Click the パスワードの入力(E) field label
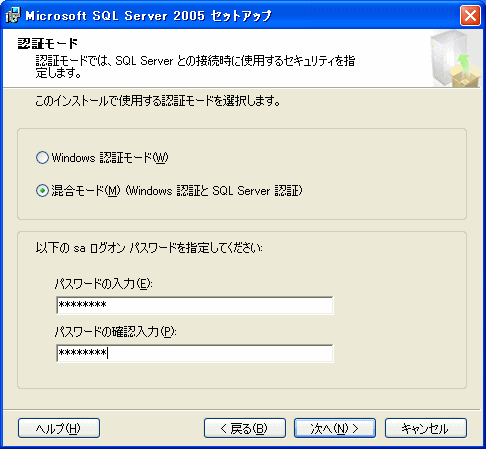This screenshot has height=449, width=486. point(103,284)
